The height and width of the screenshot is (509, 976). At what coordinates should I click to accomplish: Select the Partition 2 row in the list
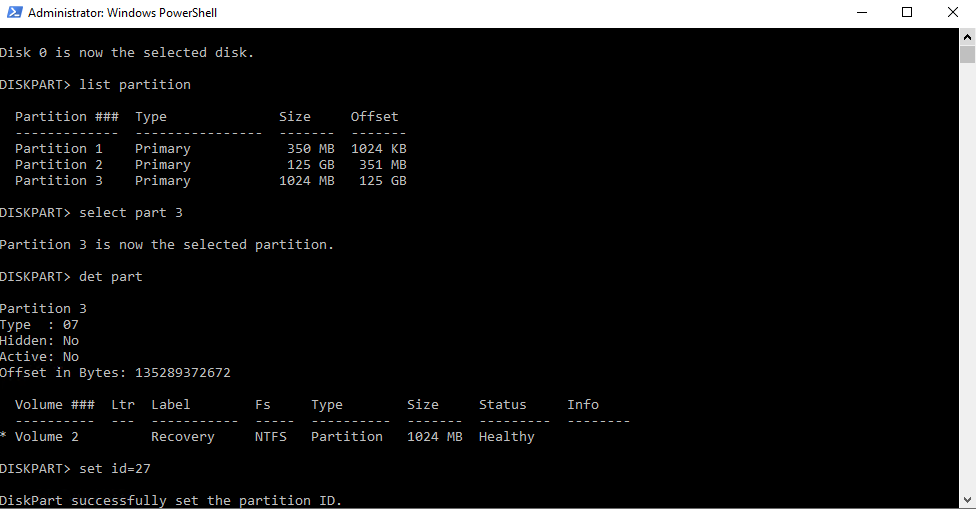210,165
